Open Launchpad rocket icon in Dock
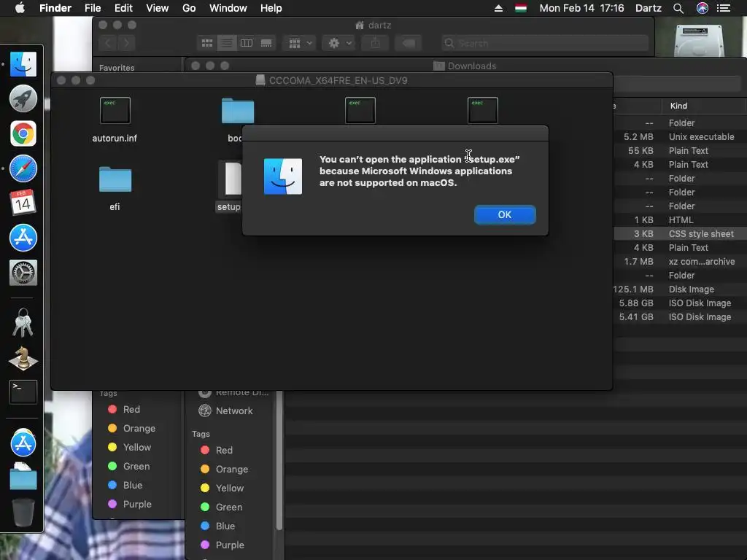Image resolution: width=747 pixels, height=560 pixels. point(23,98)
